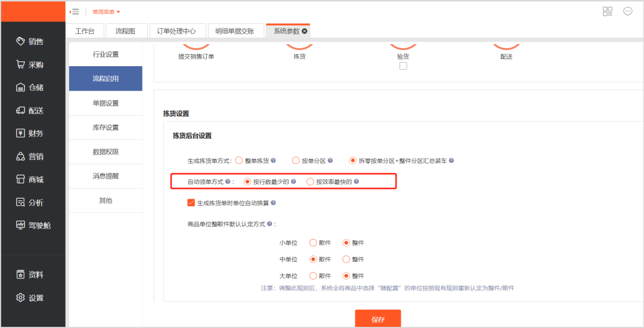The width and height of the screenshot is (644, 328).
Task: Open the grid layout menu at top right
Action: tap(608, 11)
